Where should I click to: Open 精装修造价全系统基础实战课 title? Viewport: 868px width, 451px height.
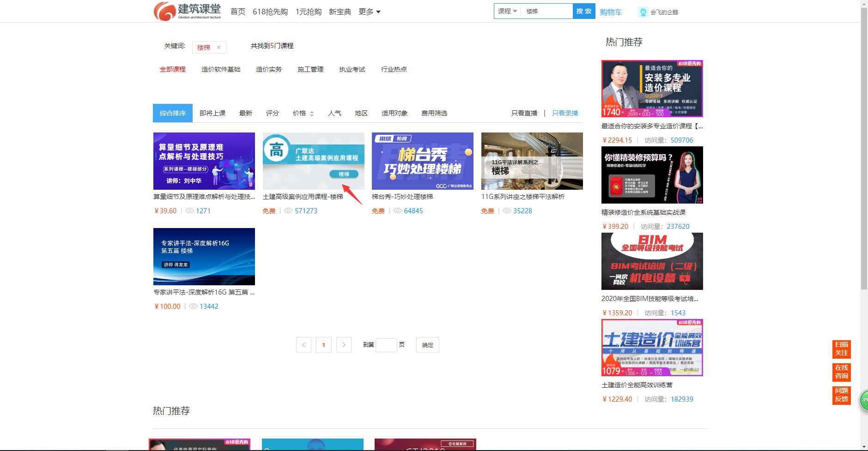643,212
